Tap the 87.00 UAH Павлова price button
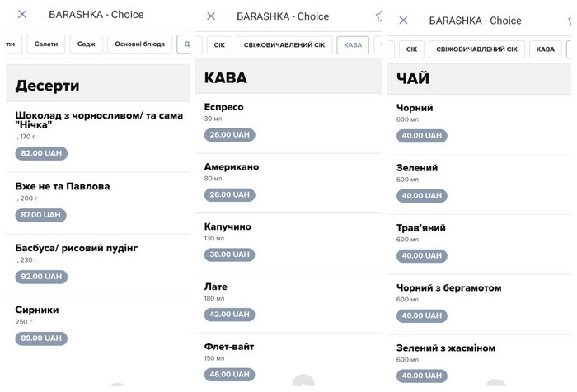Screen dimensions: 577x392 41,215
